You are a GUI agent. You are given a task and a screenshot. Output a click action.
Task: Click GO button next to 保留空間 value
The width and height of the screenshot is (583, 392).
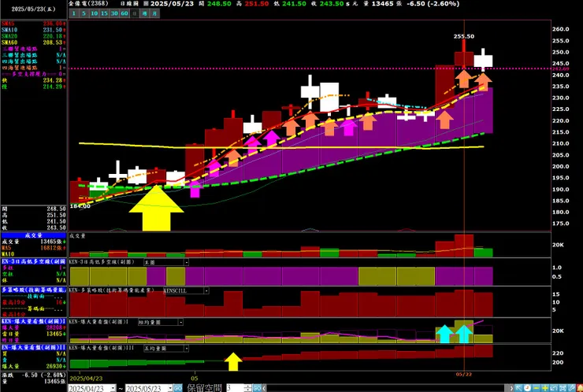click(258, 388)
